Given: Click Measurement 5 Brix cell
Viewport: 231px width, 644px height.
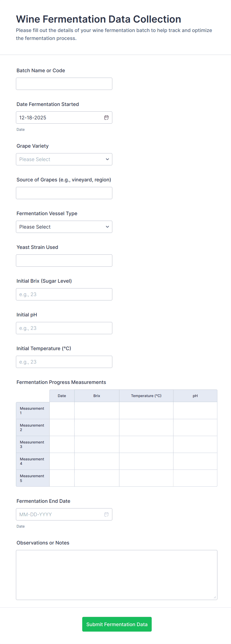Looking at the screenshot, I should coord(97,478).
